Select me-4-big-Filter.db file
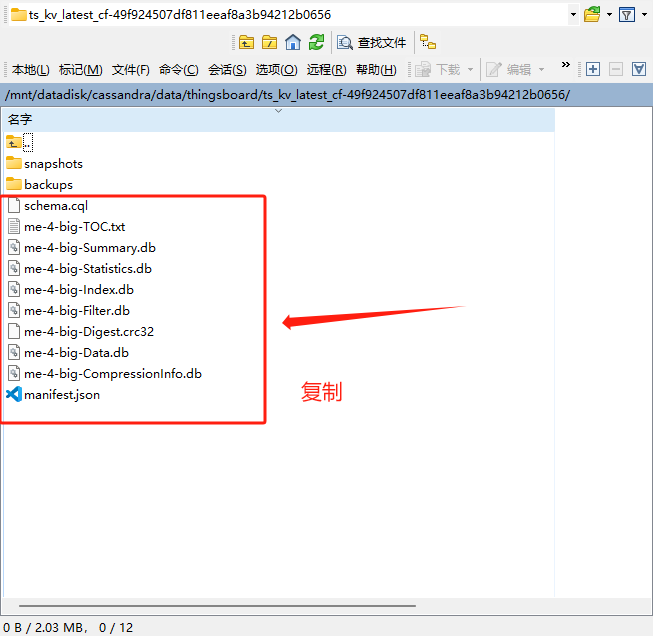The image size is (653, 636). (x=68, y=311)
